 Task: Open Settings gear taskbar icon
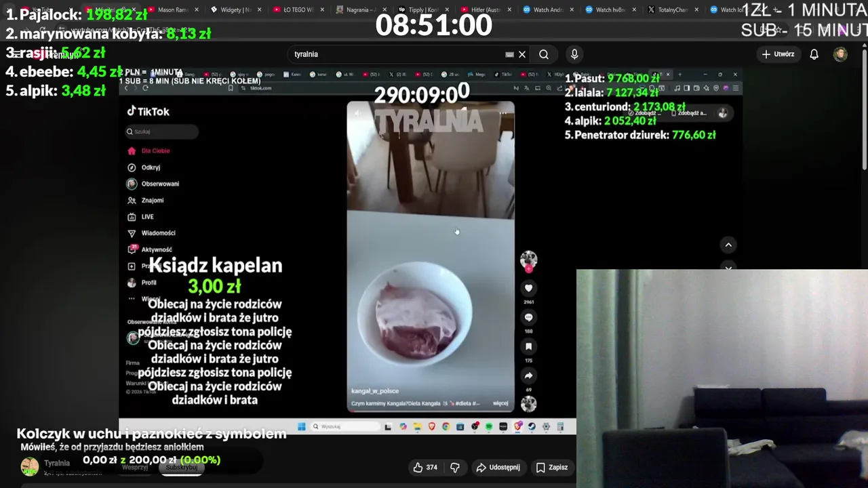[546, 426]
